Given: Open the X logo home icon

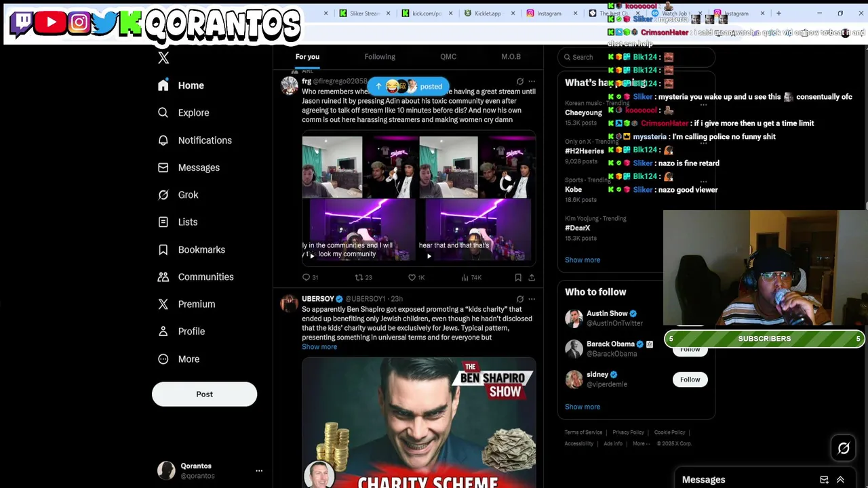Looking at the screenshot, I should click(x=163, y=58).
